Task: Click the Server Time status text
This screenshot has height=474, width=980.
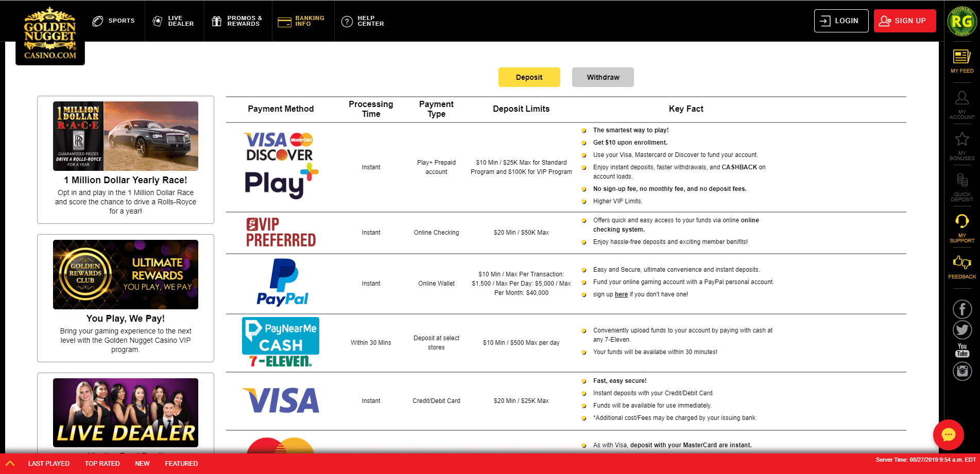Action: [925, 460]
